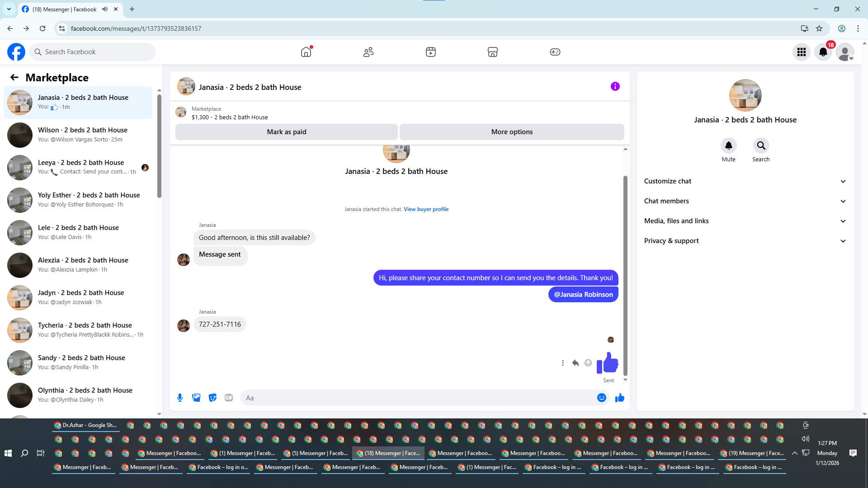
Task: Open the sticker picker icon
Action: 212,398
